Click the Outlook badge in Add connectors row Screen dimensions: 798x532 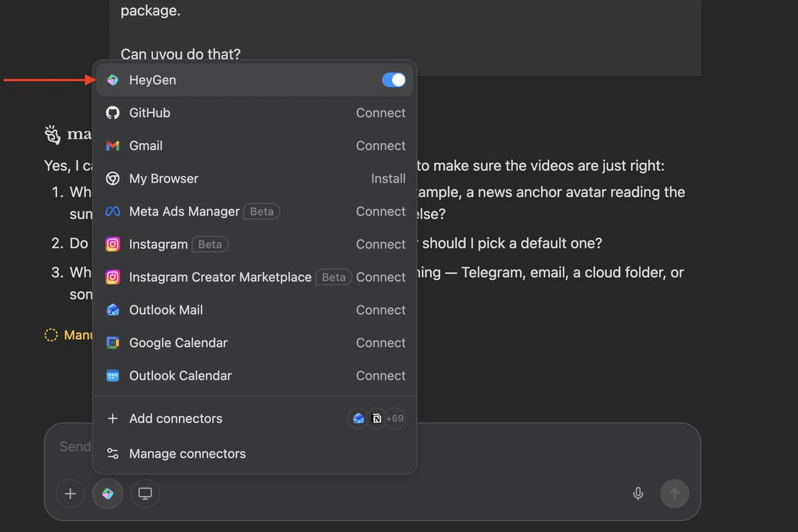tap(358, 418)
